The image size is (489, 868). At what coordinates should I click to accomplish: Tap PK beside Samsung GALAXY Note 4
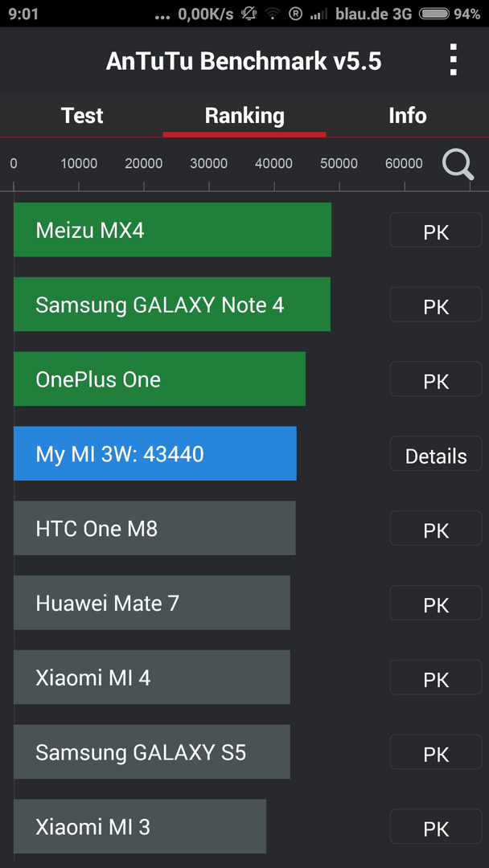pyautogui.click(x=436, y=305)
